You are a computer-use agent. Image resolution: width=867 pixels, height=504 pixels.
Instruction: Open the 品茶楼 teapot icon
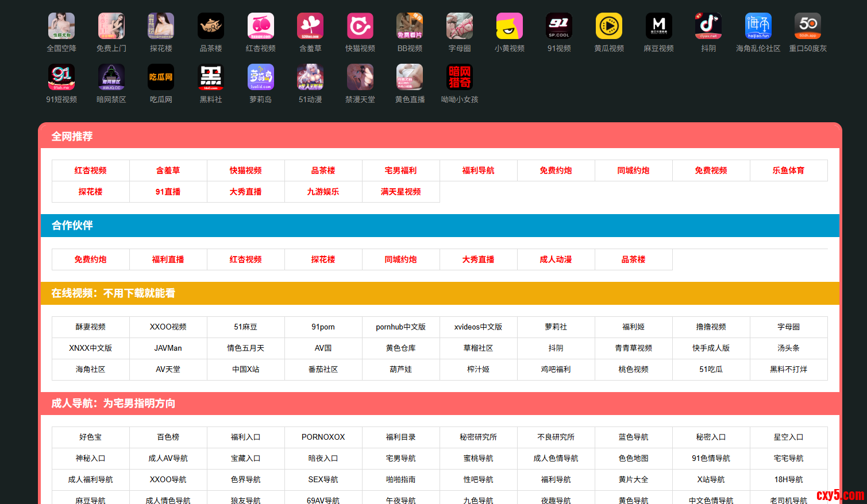[x=210, y=26]
